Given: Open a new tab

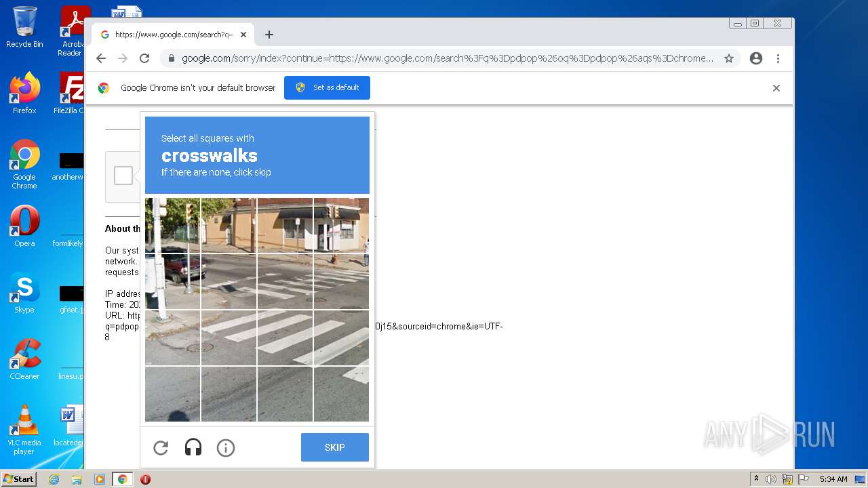Looking at the screenshot, I should click(x=269, y=35).
